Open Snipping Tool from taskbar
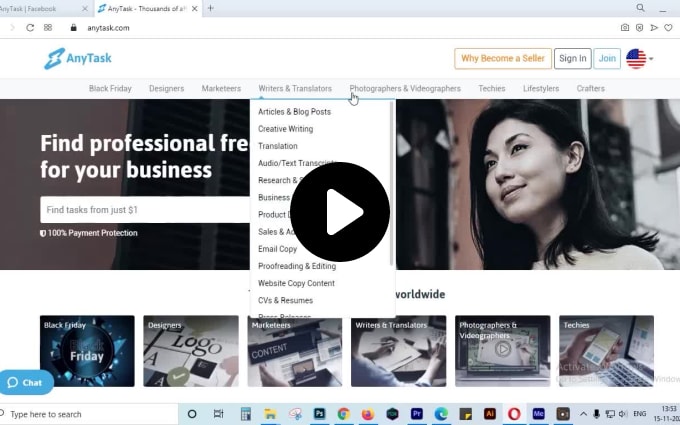 click(x=296, y=414)
